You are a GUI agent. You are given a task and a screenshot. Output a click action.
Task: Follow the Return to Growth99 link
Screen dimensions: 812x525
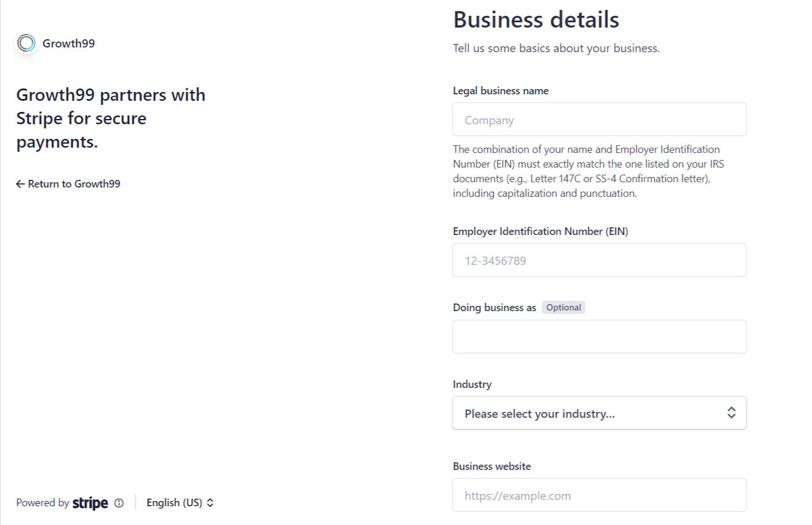[73, 184]
